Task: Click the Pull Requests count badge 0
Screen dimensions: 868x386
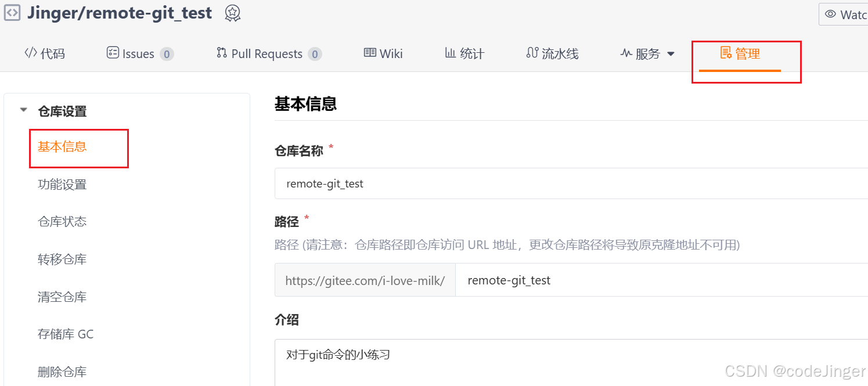Action: coord(315,55)
